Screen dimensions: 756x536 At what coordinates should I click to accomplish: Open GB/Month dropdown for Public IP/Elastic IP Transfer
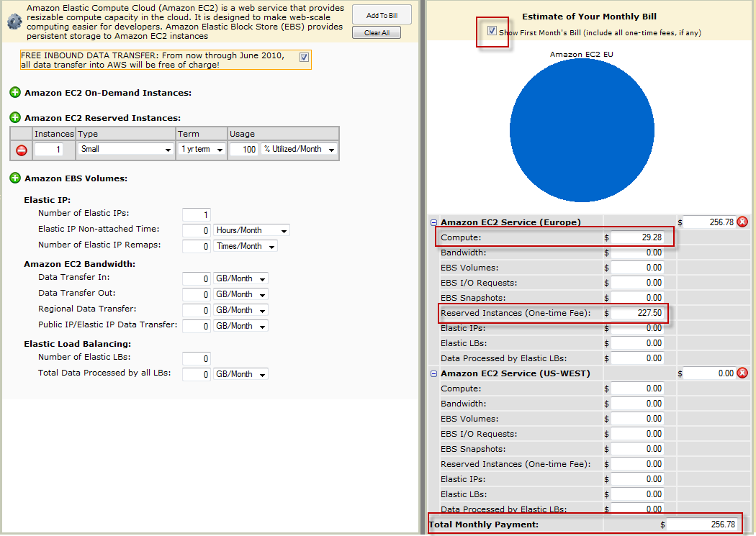coord(240,326)
